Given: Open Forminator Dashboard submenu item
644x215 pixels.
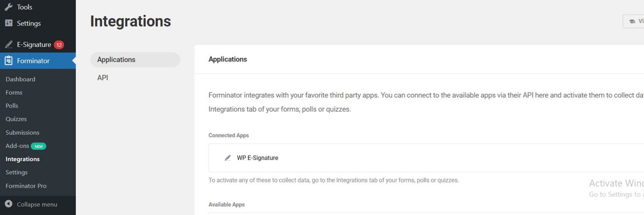Looking at the screenshot, I should click(20, 79).
